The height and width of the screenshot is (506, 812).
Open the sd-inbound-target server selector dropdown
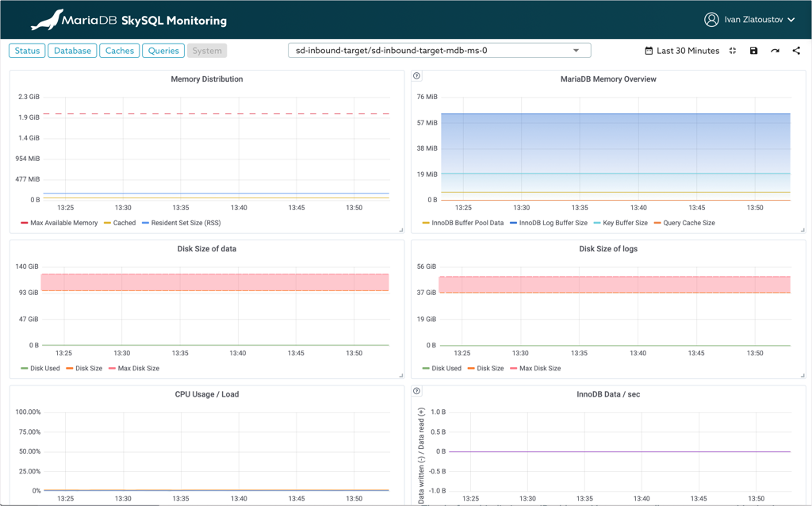pos(439,51)
